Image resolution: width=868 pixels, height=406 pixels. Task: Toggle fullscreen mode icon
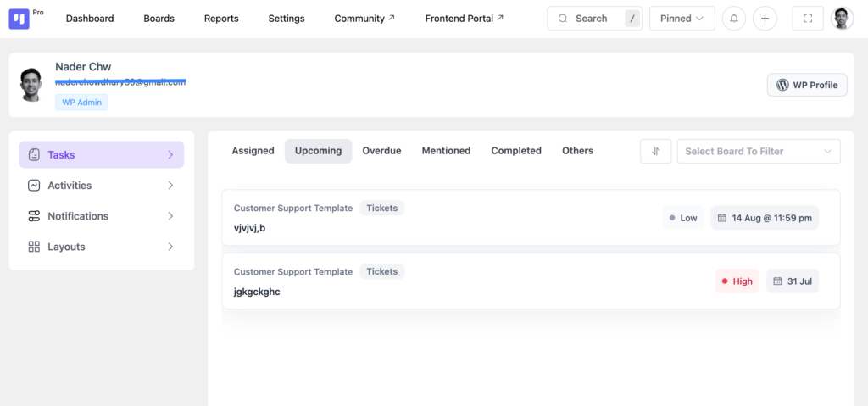point(808,19)
